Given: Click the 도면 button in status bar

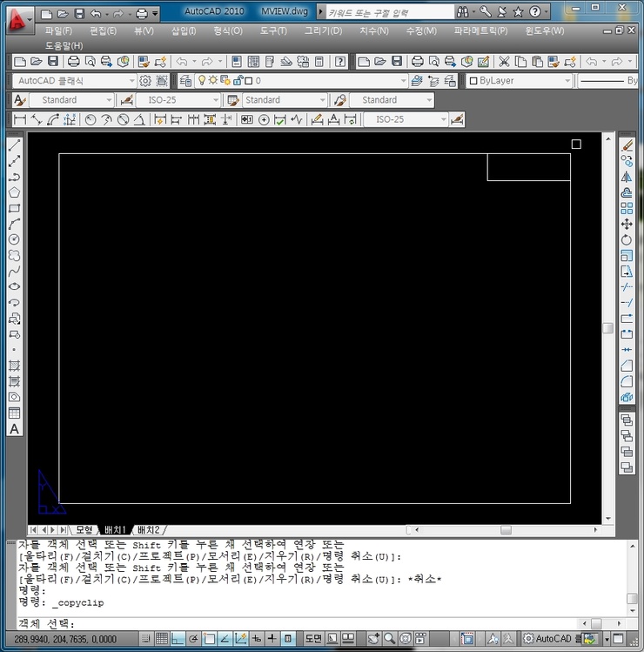Looking at the screenshot, I should [313, 638].
